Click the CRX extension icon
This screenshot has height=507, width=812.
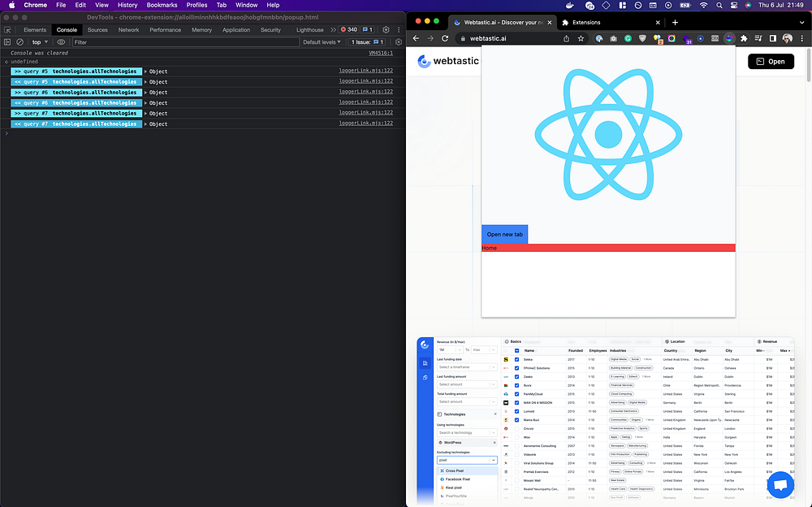[715, 38]
